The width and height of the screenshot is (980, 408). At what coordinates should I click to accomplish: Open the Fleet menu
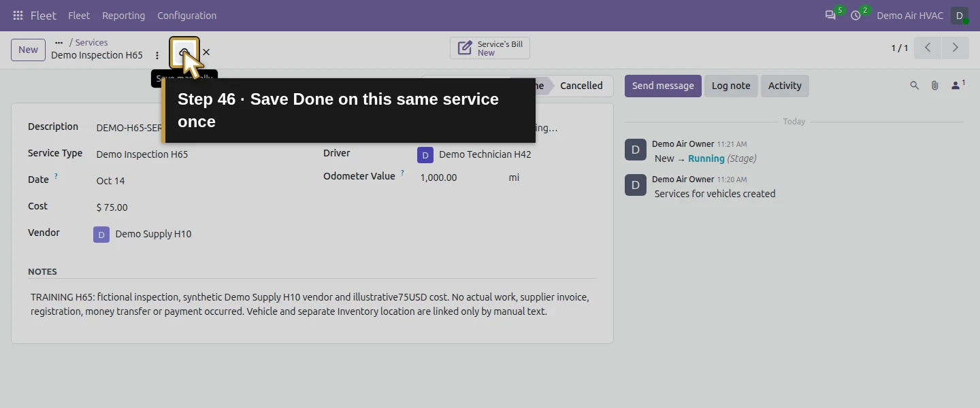(x=79, y=16)
